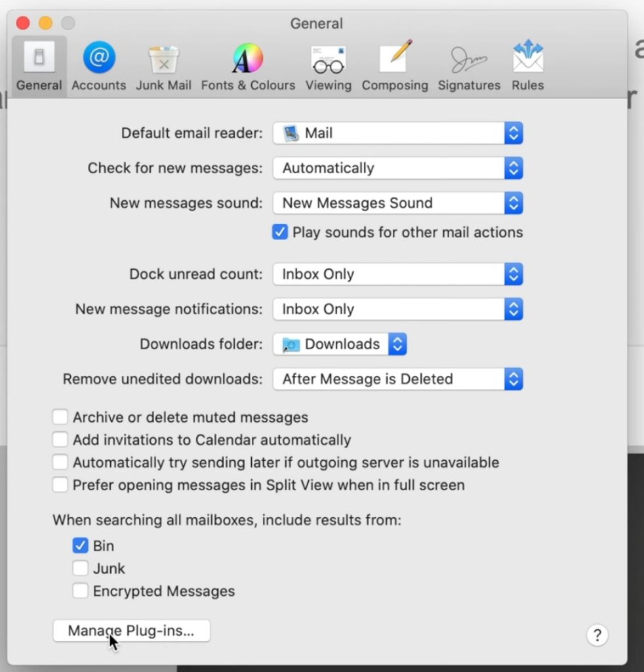Include Junk in search results

[81, 568]
